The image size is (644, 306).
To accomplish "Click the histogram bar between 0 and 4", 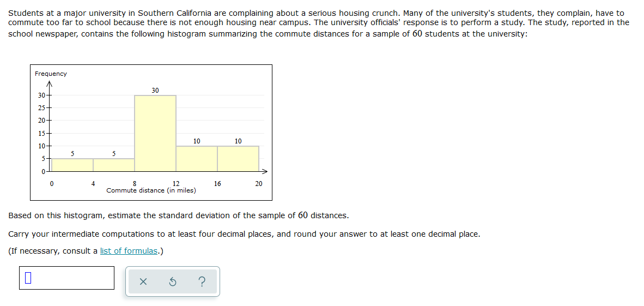I will tap(72, 165).
